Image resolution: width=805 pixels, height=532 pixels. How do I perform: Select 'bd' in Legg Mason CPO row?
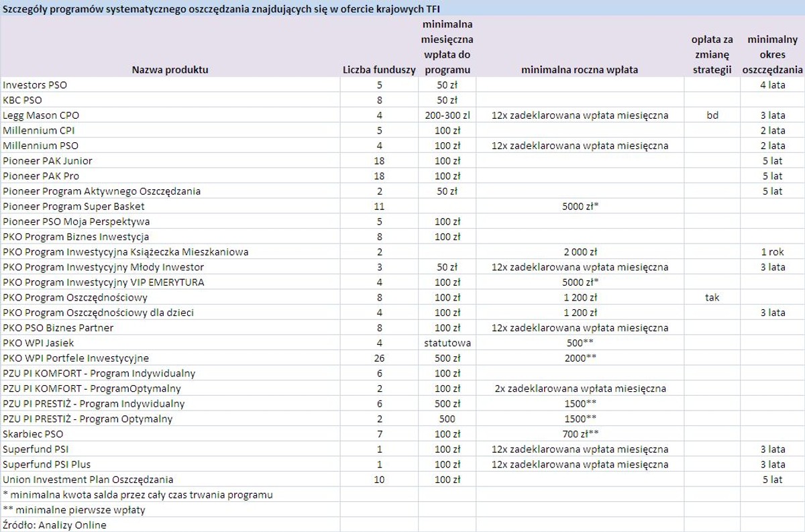click(712, 115)
